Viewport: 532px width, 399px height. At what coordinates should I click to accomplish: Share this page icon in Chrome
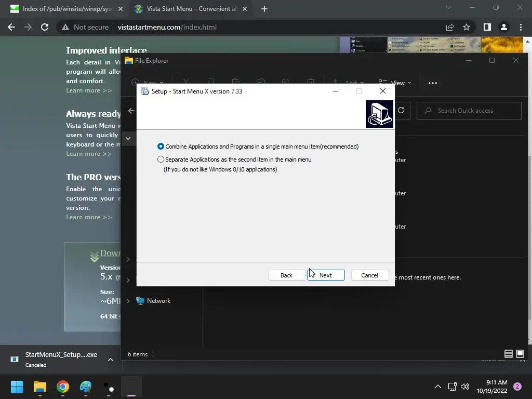450,27
